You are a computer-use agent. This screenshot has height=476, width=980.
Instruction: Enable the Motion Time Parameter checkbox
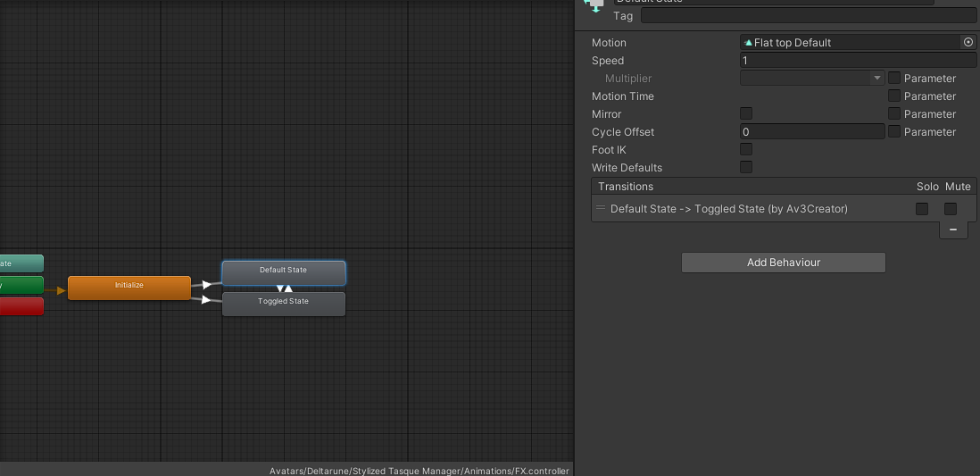coord(894,95)
